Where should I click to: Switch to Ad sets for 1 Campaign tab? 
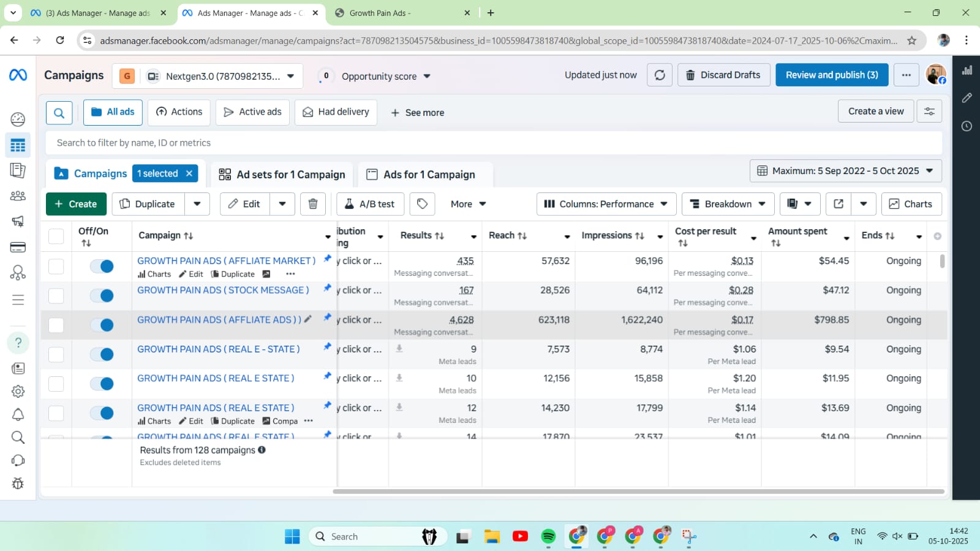[282, 175]
